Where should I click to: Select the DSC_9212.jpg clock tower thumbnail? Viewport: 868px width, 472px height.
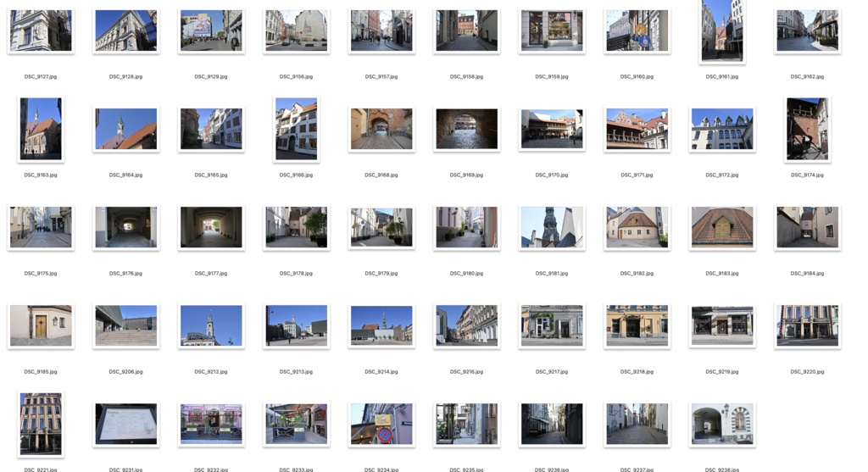pyautogui.click(x=211, y=326)
